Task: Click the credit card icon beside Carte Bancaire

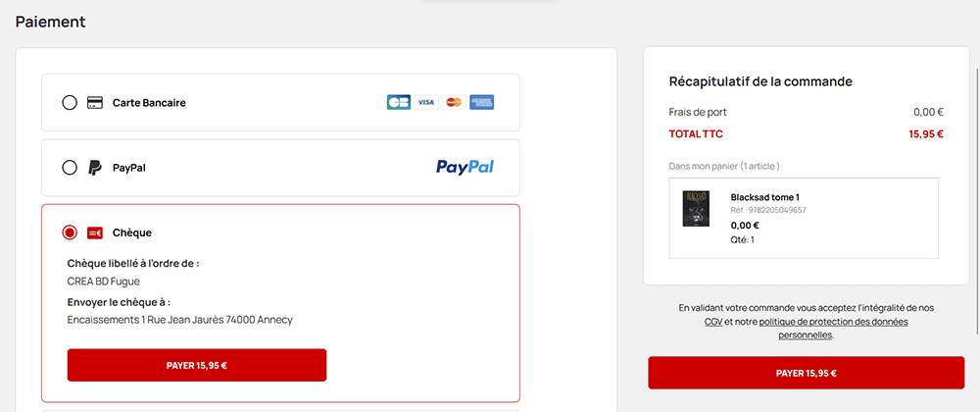Action: pyautogui.click(x=94, y=103)
